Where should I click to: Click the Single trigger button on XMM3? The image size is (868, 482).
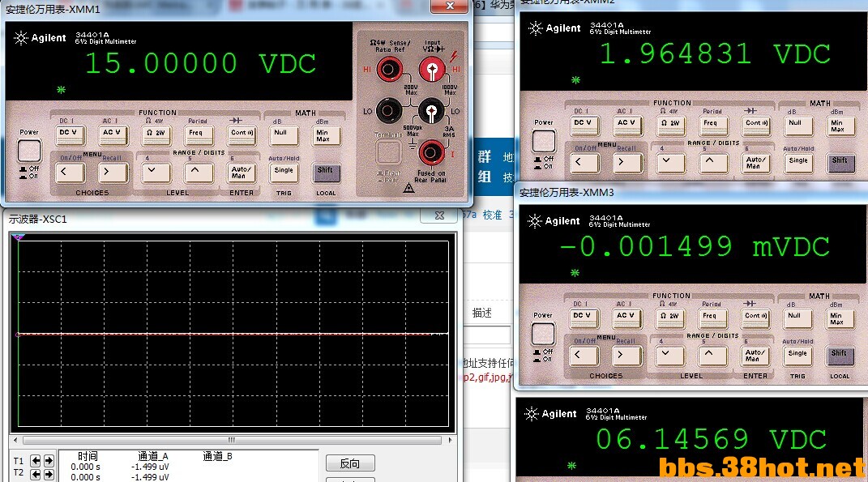[x=797, y=356]
